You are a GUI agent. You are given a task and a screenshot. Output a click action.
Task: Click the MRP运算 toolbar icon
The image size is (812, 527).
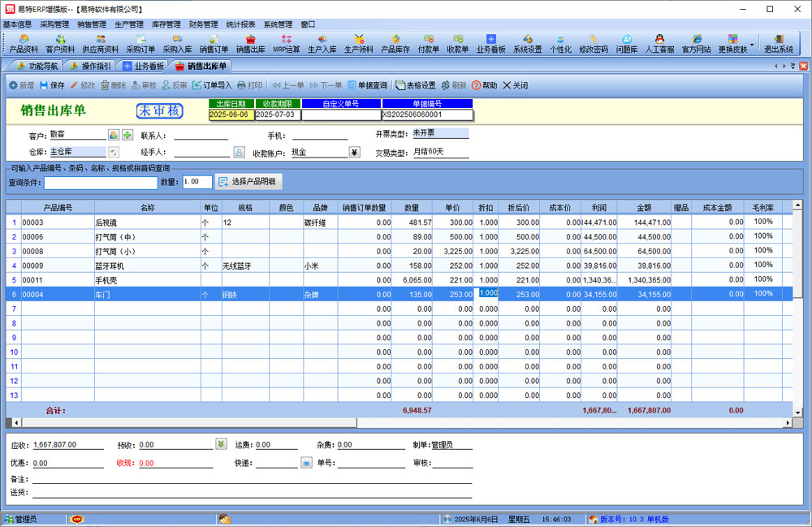(286, 43)
